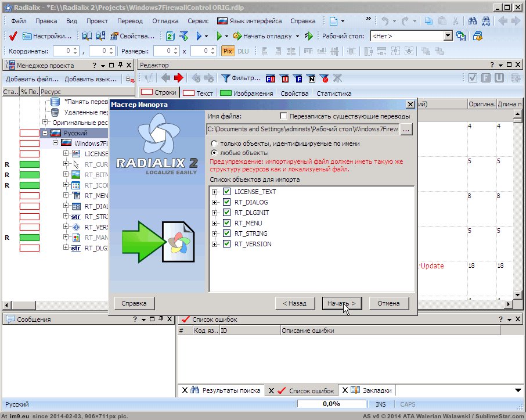This screenshot has width=526, height=420.
Task: Open dropdown arrow next to Начать отладку
Action: [x=297, y=36]
